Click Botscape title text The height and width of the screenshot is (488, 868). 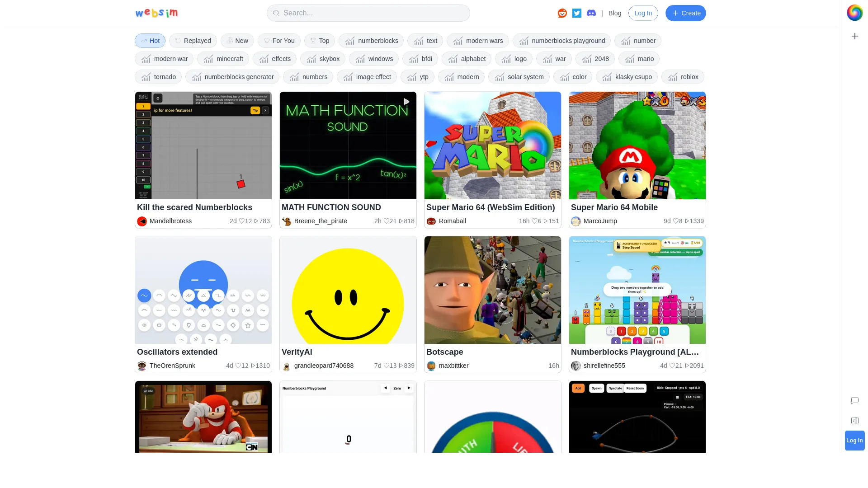[444, 352]
